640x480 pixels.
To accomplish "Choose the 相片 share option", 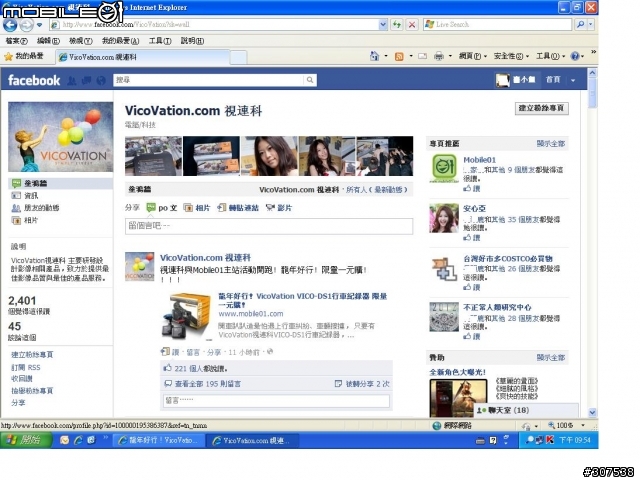I will click(197, 208).
